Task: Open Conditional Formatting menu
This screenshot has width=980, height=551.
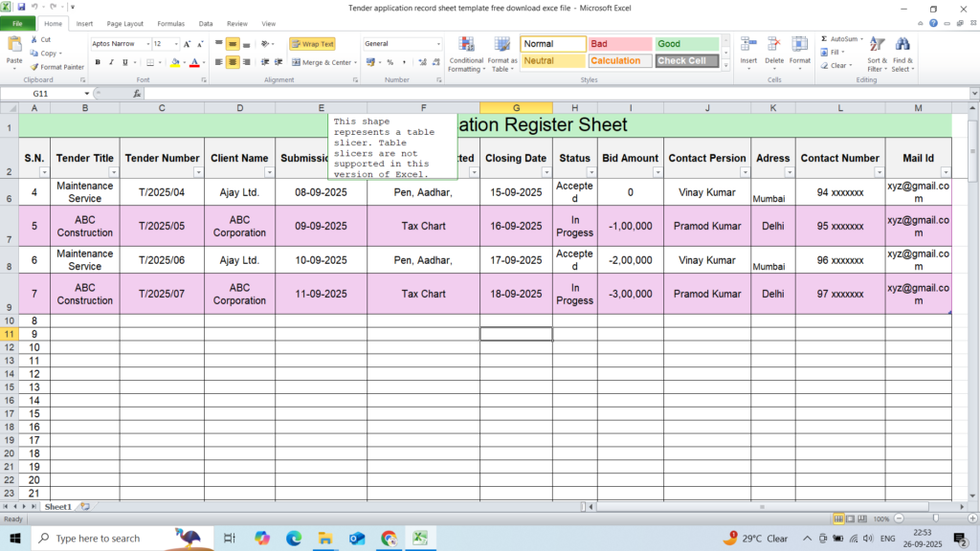Action: coord(466,48)
